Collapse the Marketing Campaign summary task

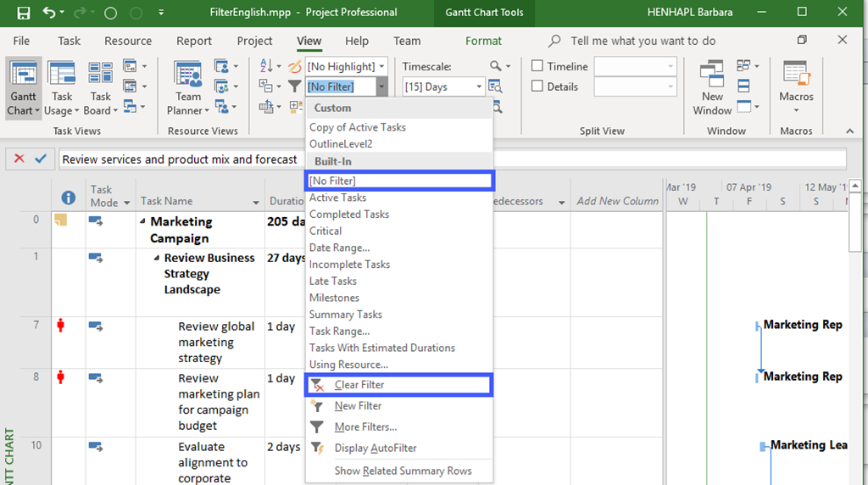(142, 221)
